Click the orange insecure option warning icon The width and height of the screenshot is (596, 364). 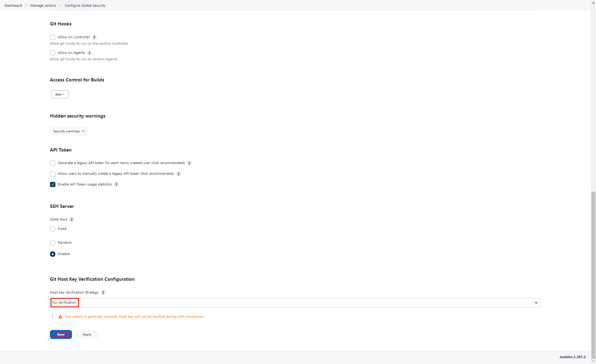[60, 317]
